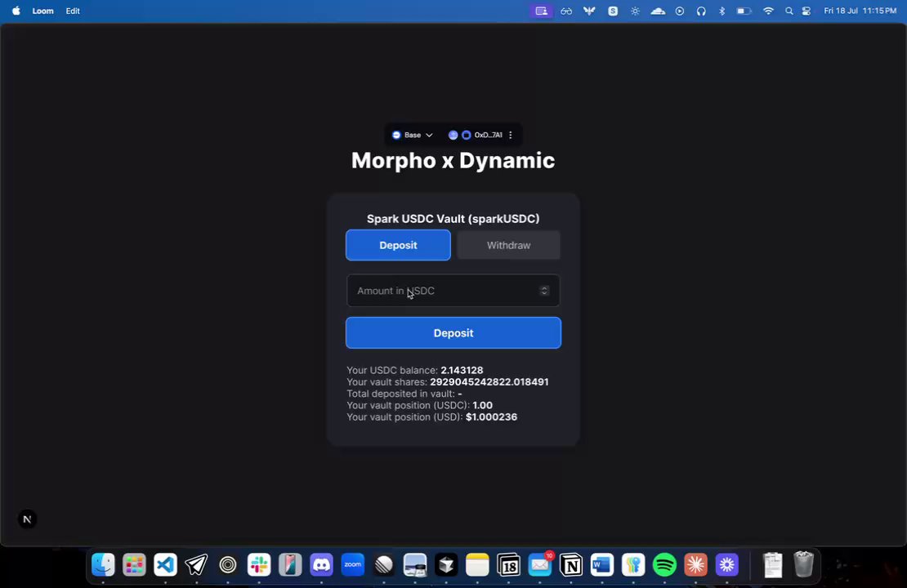Click the vault position USDC value 1.00
This screenshot has width=907, height=588.
pyautogui.click(x=482, y=405)
